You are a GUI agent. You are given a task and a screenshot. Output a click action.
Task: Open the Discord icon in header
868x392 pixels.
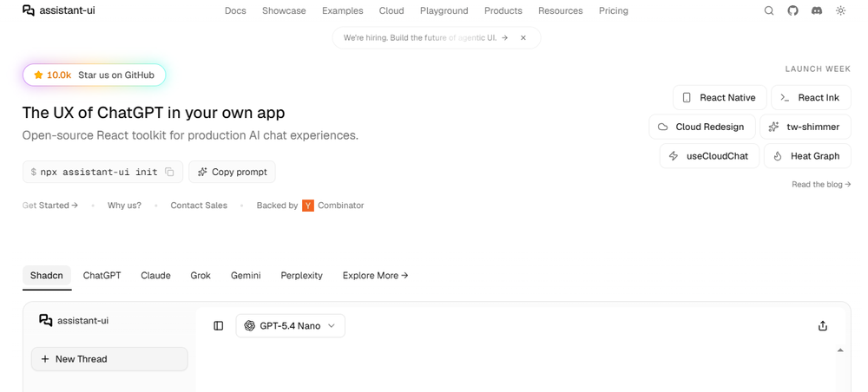817,10
